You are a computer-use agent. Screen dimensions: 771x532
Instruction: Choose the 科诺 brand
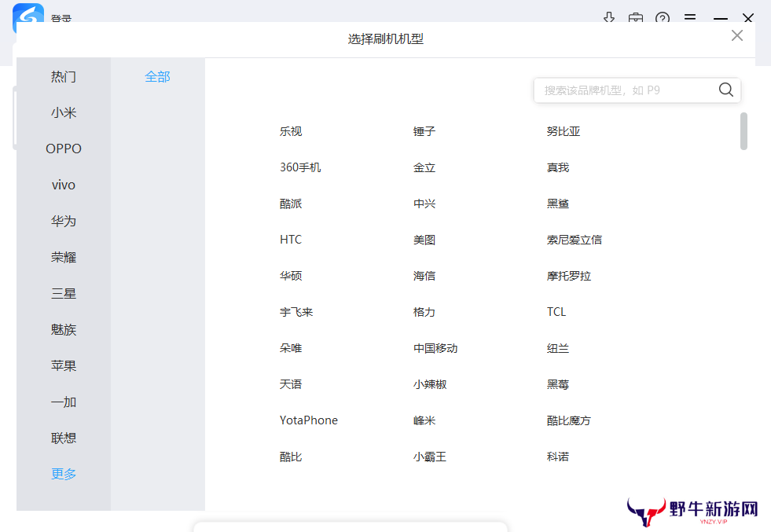pos(557,457)
